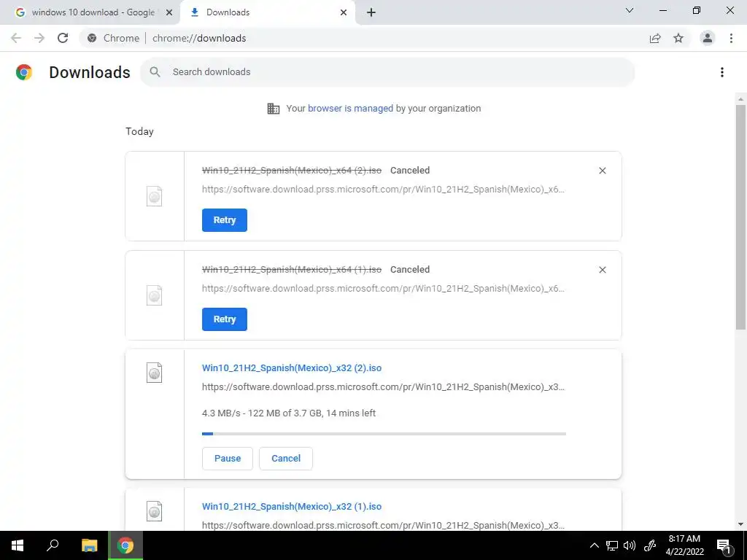Close the windows 10 download Google tab
747x560 pixels.
pos(169,12)
